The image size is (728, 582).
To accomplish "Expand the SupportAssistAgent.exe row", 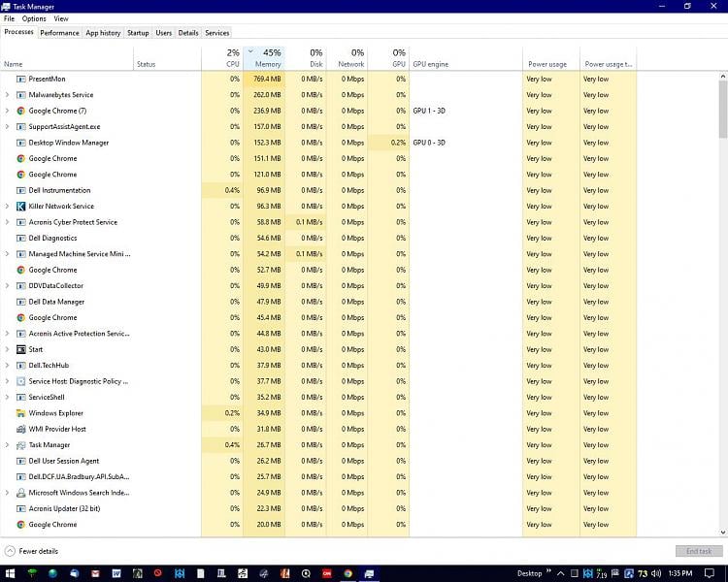I will tap(7, 127).
